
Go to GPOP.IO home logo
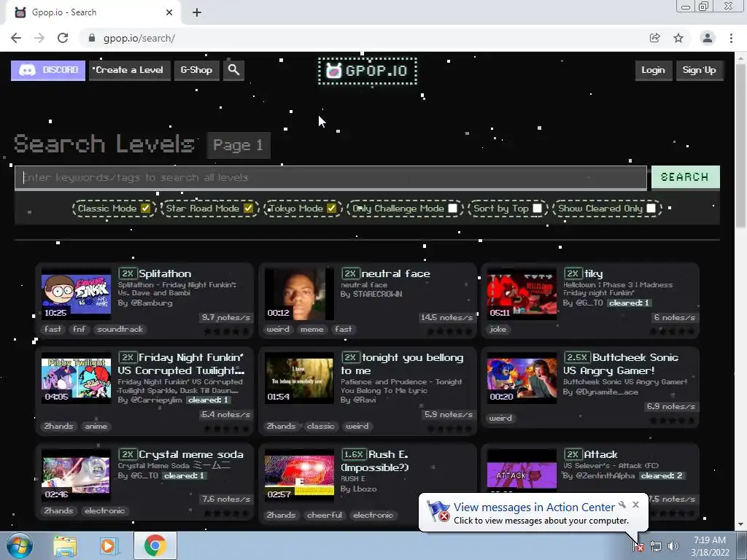[x=368, y=71]
